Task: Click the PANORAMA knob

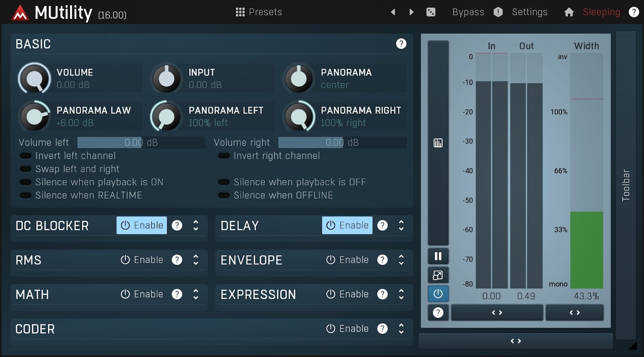Action: click(x=299, y=78)
